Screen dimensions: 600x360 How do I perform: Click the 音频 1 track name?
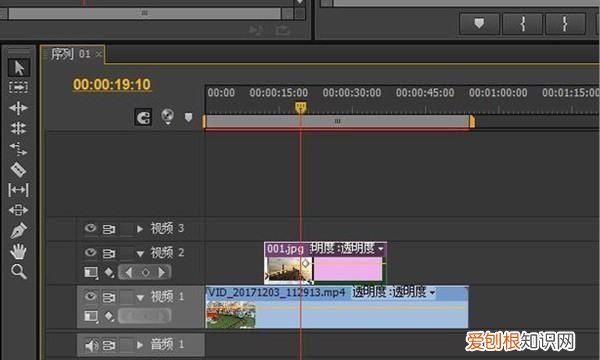tap(168, 344)
